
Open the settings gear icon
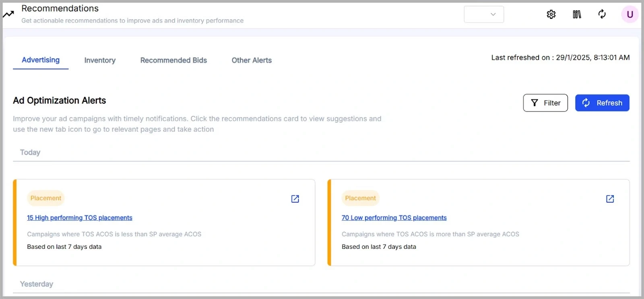click(551, 14)
